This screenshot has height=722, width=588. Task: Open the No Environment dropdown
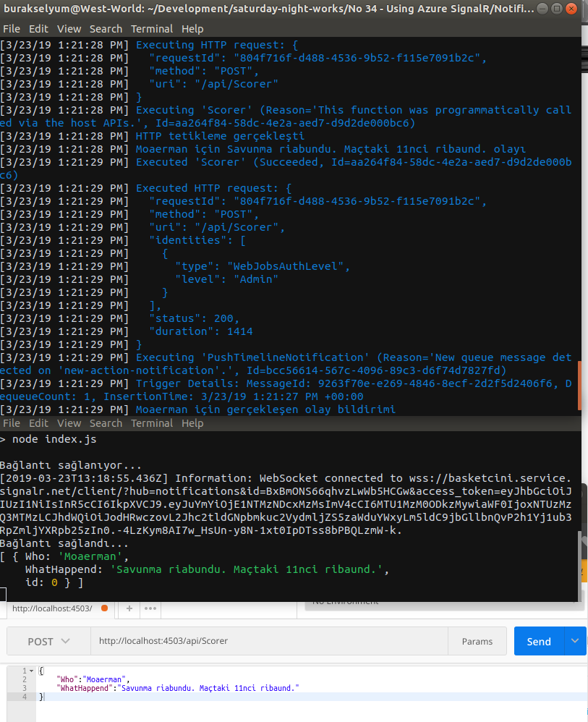(x=441, y=601)
